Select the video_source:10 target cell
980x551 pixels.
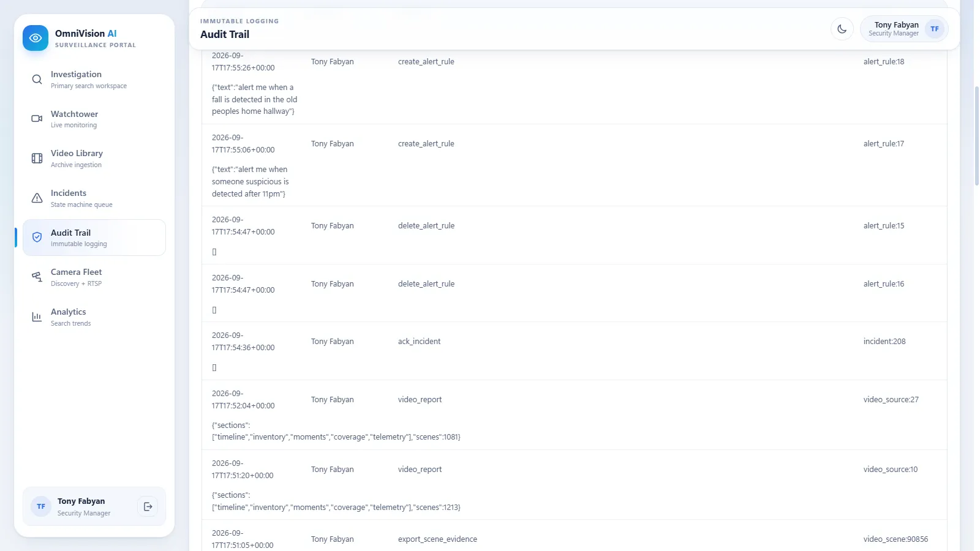[891, 470]
